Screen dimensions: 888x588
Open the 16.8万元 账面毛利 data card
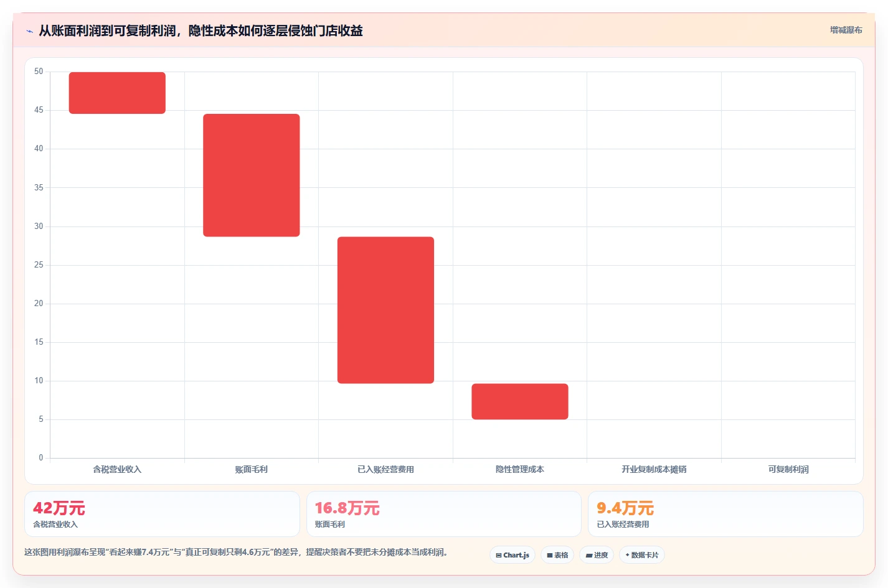point(444,514)
